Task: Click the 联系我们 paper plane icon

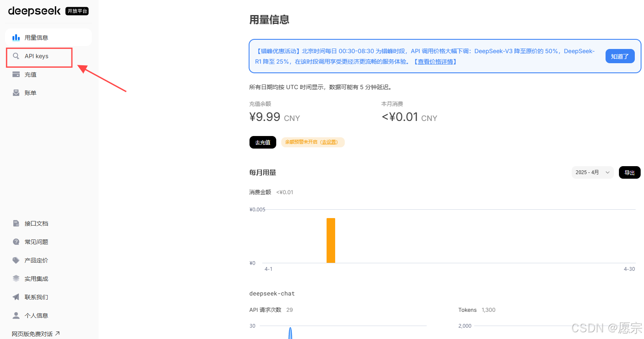Action: (16, 297)
